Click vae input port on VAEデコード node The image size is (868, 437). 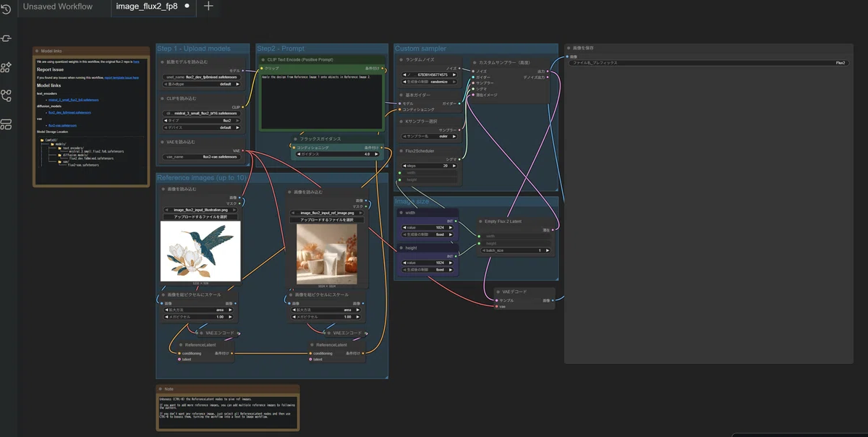(x=498, y=306)
